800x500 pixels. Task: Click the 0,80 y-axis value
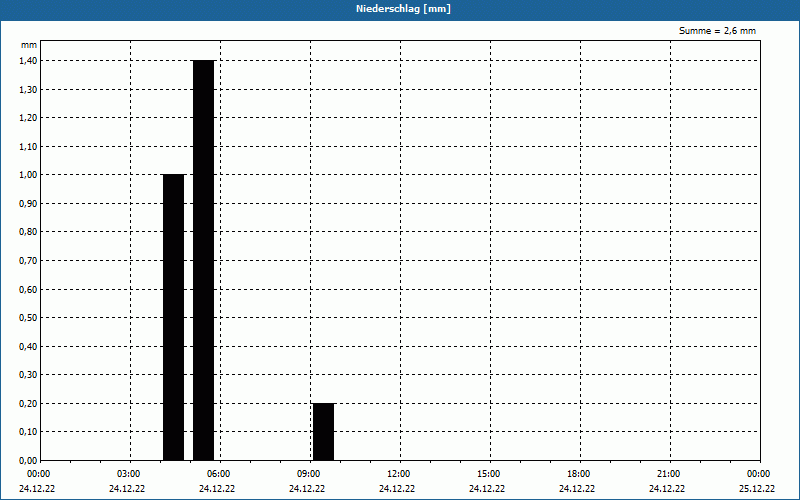click(29, 232)
